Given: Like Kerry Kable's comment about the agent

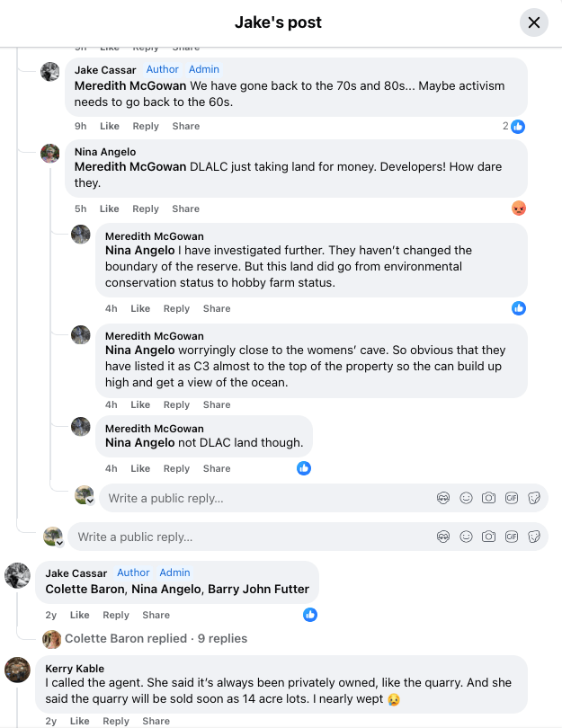Looking at the screenshot, I should (80, 721).
